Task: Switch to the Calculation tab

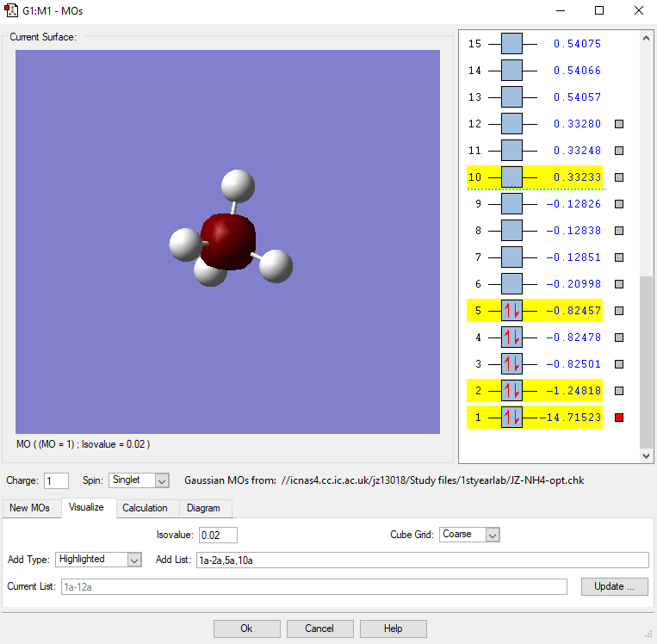Action: click(145, 508)
